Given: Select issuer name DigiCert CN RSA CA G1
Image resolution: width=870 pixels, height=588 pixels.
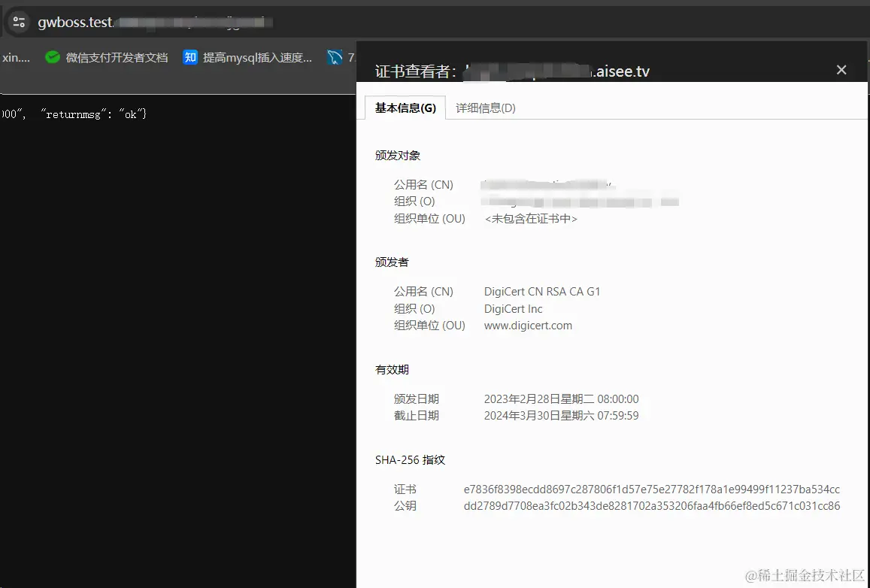Looking at the screenshot, I should [542, 291].
